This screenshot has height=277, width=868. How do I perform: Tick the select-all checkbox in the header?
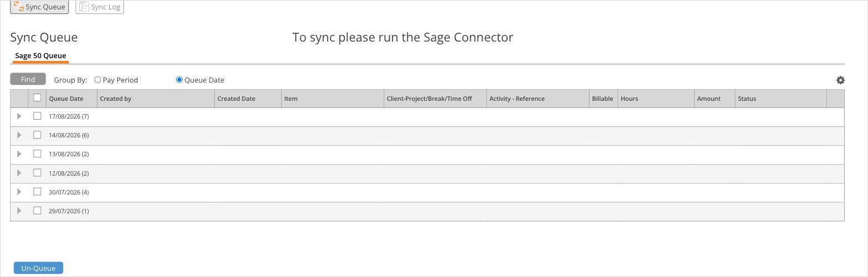[37, 98]
